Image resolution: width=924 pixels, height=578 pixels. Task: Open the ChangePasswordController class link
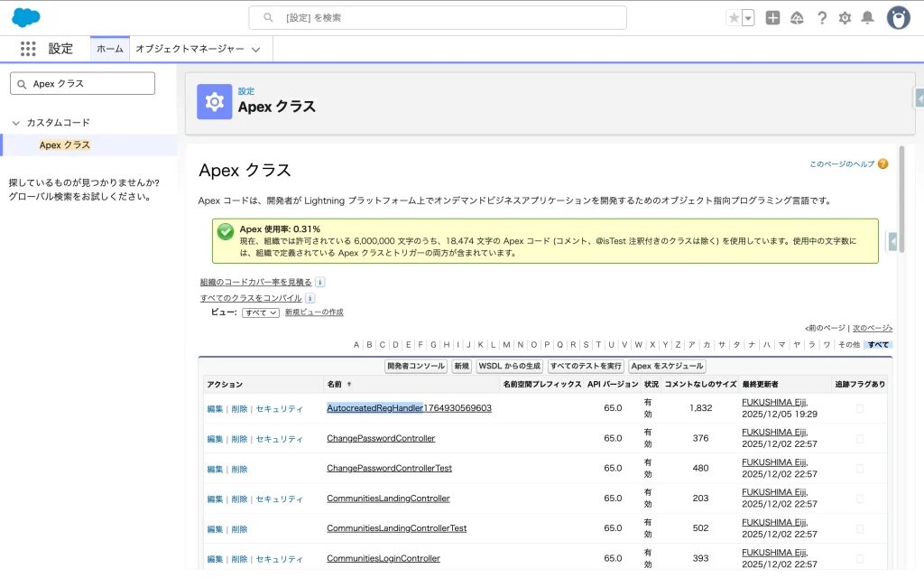pyautogui.click(x=381, y=438)
